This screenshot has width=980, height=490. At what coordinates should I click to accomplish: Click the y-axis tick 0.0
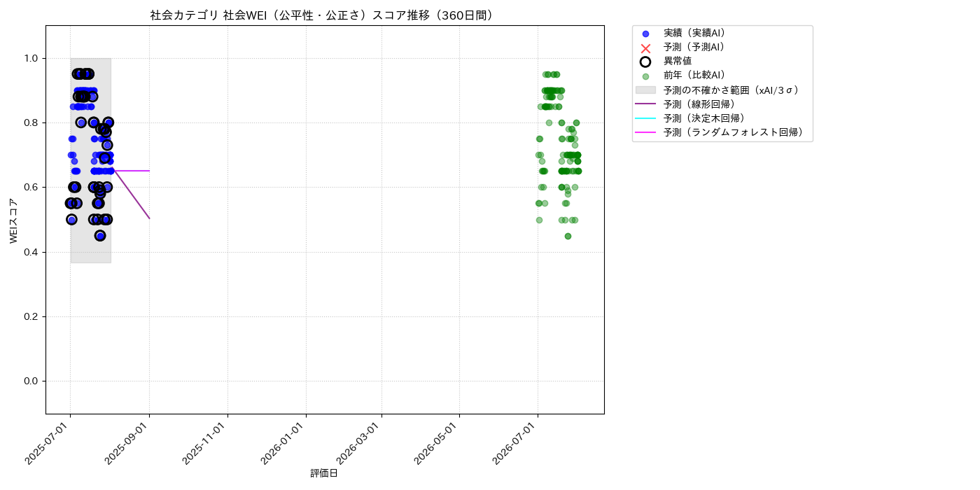[x=32, y=381]
